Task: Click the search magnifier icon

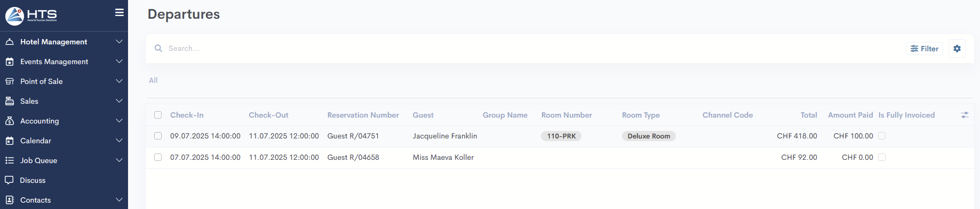Action: click(x=158, y=48)
